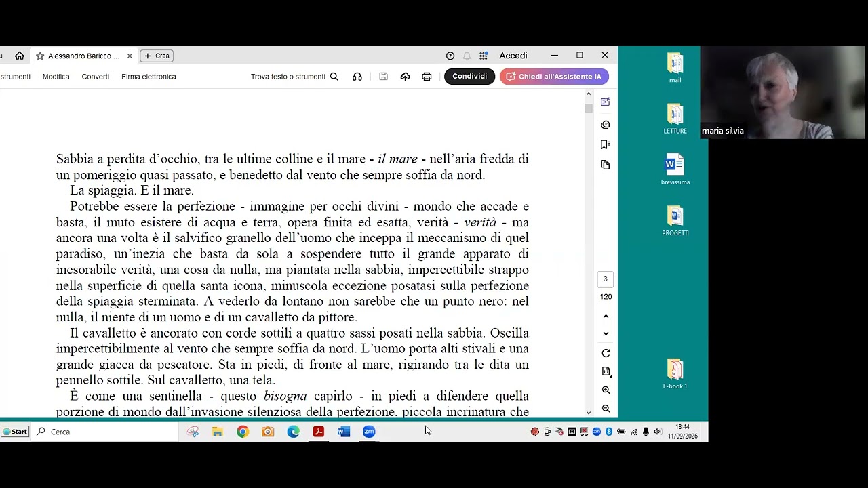
Task: Click the Windows Start button
Action: [x=15, y=432]
